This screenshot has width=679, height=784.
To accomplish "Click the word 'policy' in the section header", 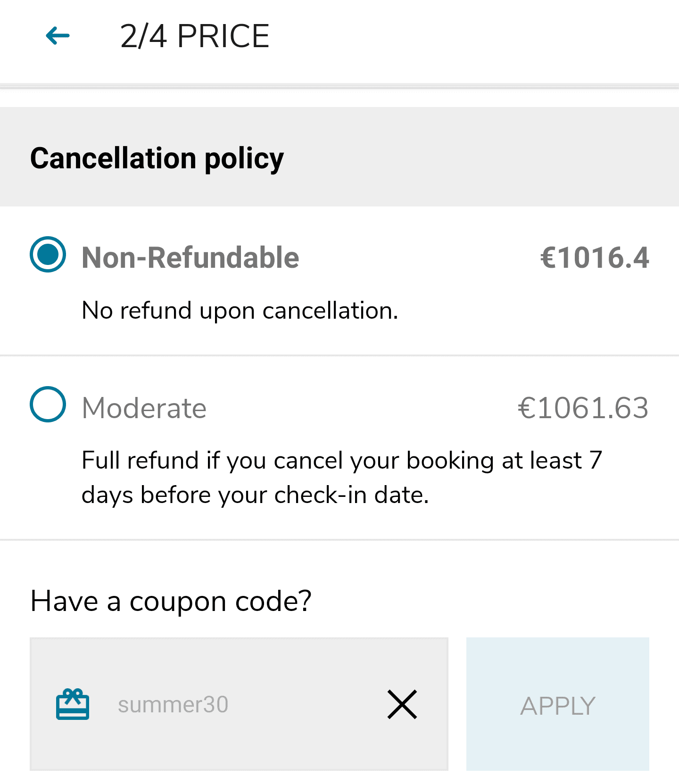I will [x=244, y=159].
